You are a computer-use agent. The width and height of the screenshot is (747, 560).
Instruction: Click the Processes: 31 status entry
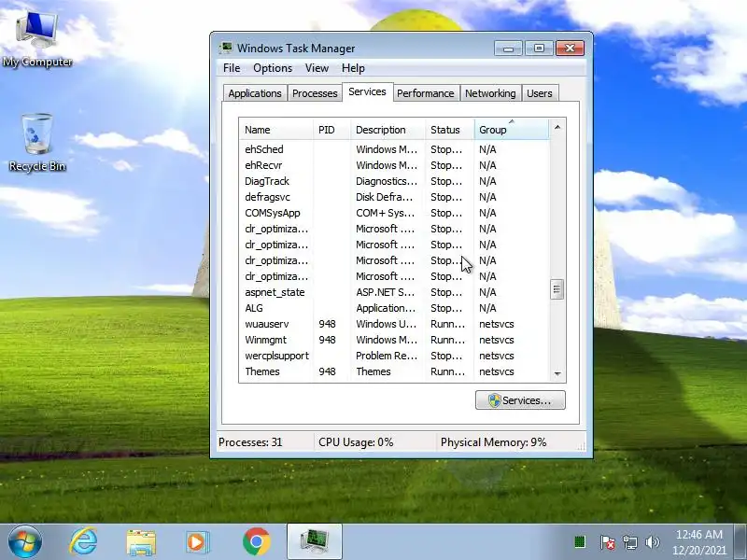pyautogui.click(x=250, y=442)
